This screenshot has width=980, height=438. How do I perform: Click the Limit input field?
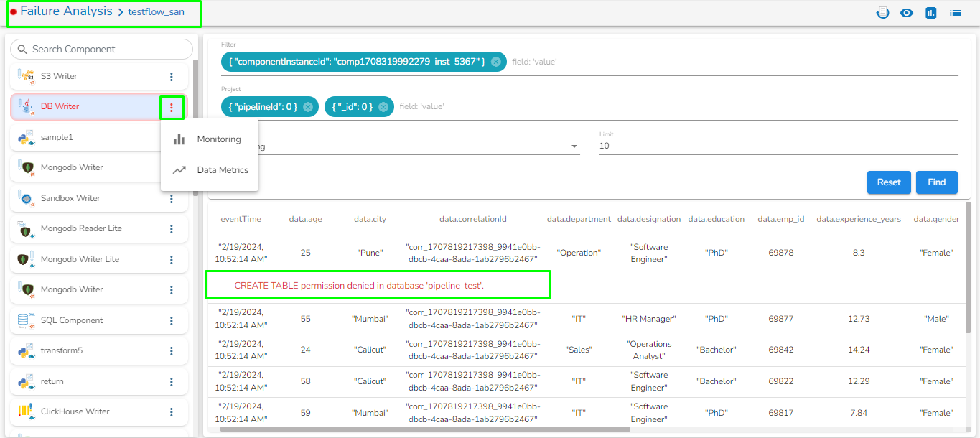778,146
